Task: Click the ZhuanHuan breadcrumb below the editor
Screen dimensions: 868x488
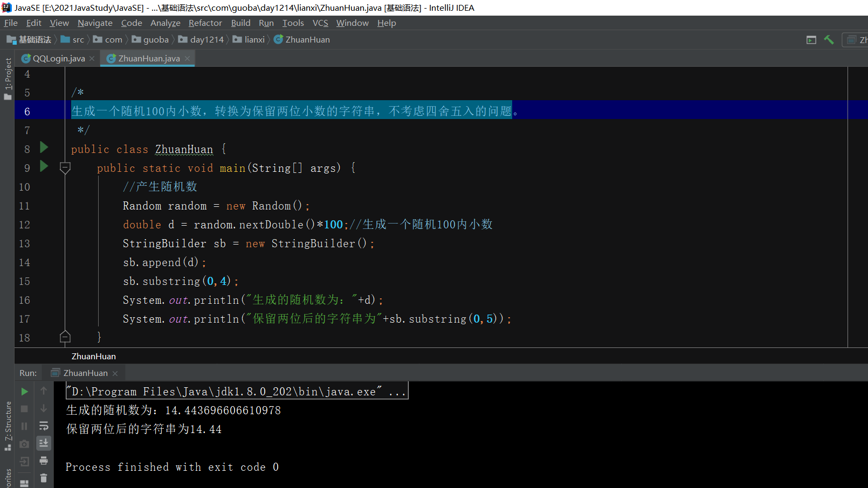Action: coord(94,356)
